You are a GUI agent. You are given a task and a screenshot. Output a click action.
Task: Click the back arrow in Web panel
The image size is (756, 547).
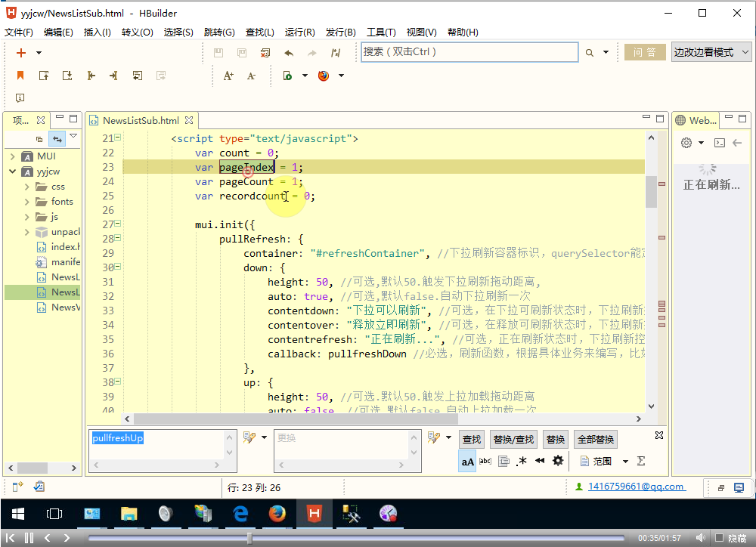(x=737, y=143)
